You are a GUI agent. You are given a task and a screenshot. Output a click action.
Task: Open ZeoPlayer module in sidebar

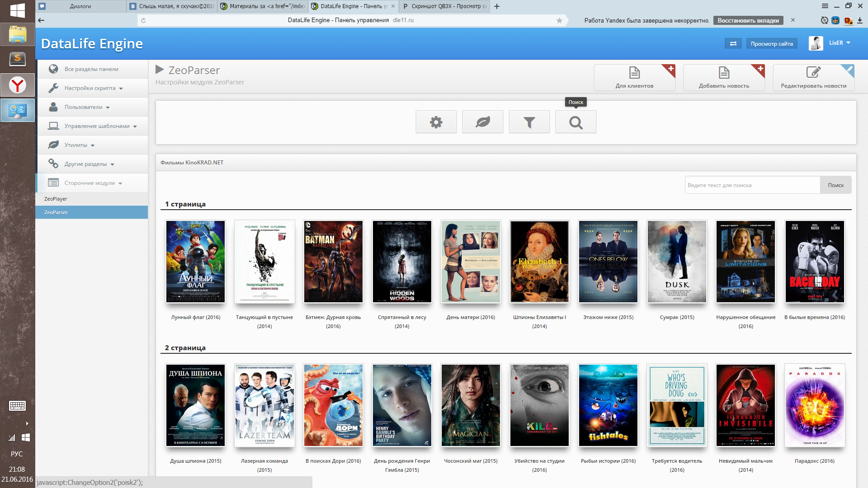pyautogui.click(x=92, y=199)
